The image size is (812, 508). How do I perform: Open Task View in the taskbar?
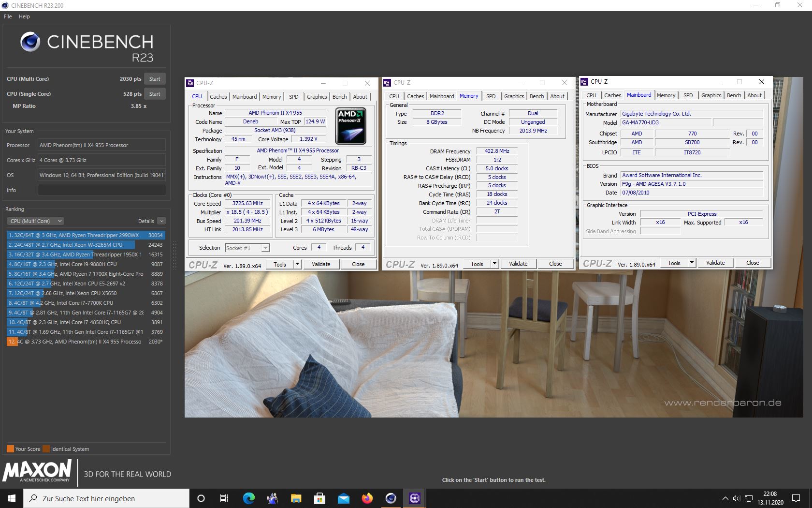pyautogui.click(x=224, y=498)
